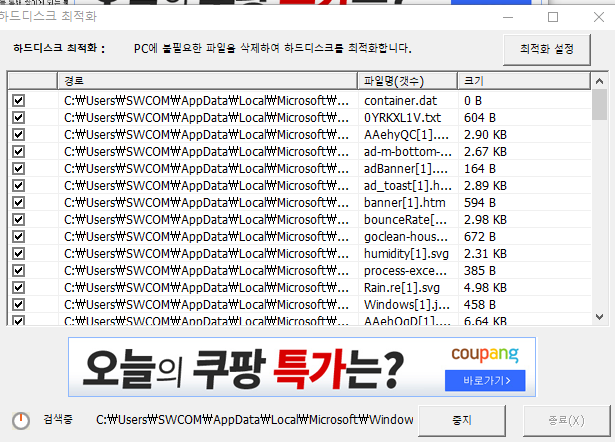The height and width of the screenshot is (442, 615).
Task: Click the 385 B size value
Action: point(480,271)
